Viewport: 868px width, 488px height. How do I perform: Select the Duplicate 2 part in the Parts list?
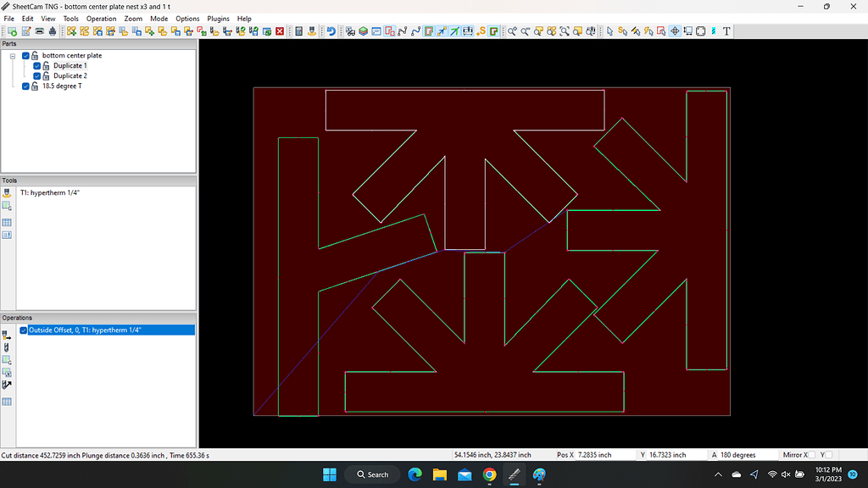pos(70,75)
